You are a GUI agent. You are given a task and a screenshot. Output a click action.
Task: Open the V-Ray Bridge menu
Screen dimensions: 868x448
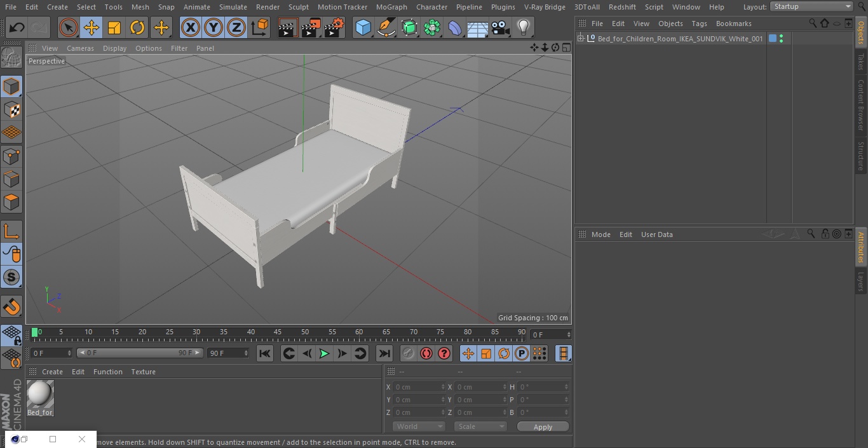point(545,7)
